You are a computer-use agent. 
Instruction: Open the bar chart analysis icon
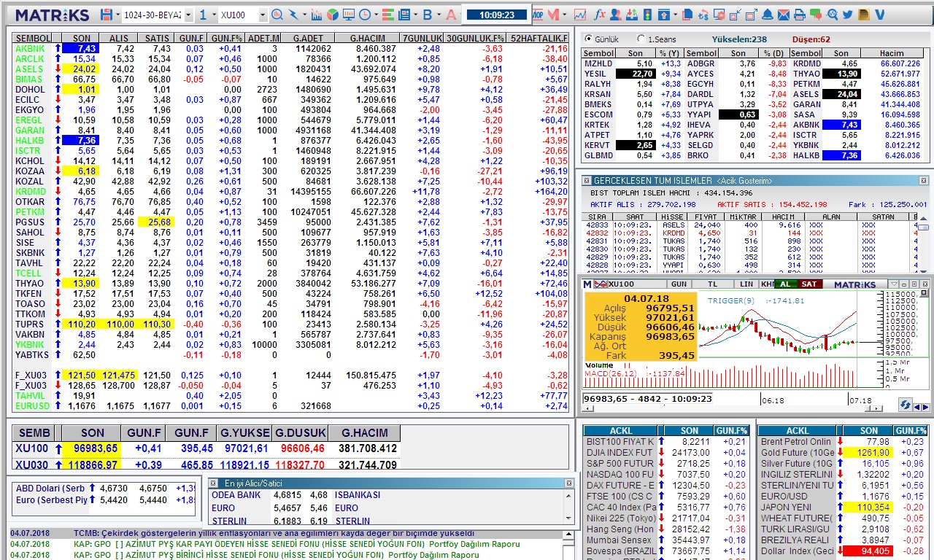(x=317, y=15)
